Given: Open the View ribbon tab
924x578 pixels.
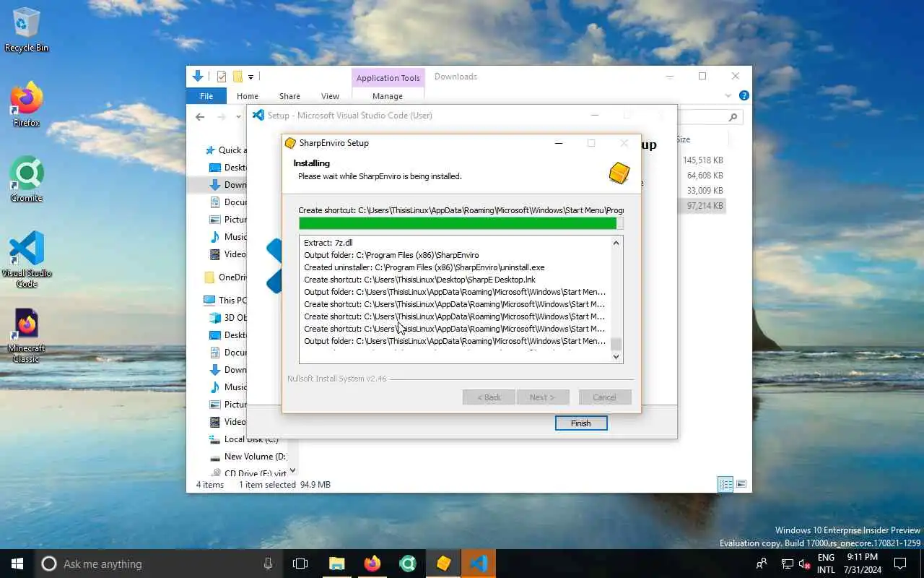Looking at the screenshot, I should [330, 96].
